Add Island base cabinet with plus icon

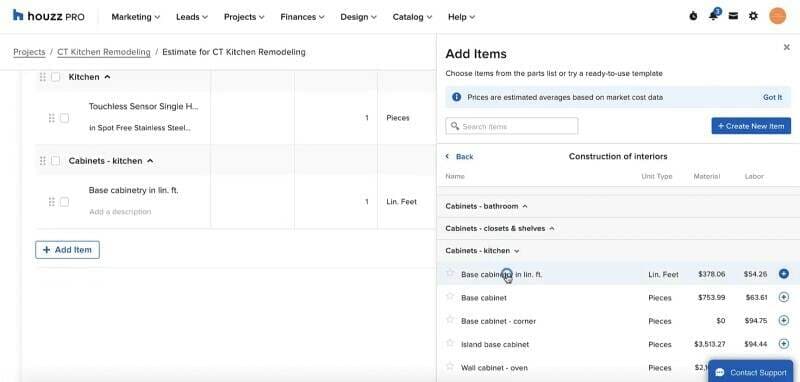tap(784, 344)
